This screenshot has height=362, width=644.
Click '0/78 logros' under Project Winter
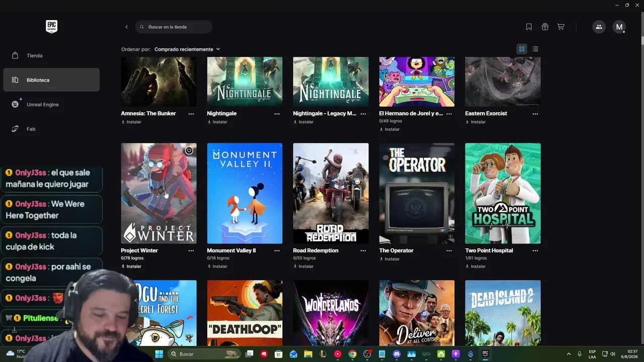[x=132, y=258]
